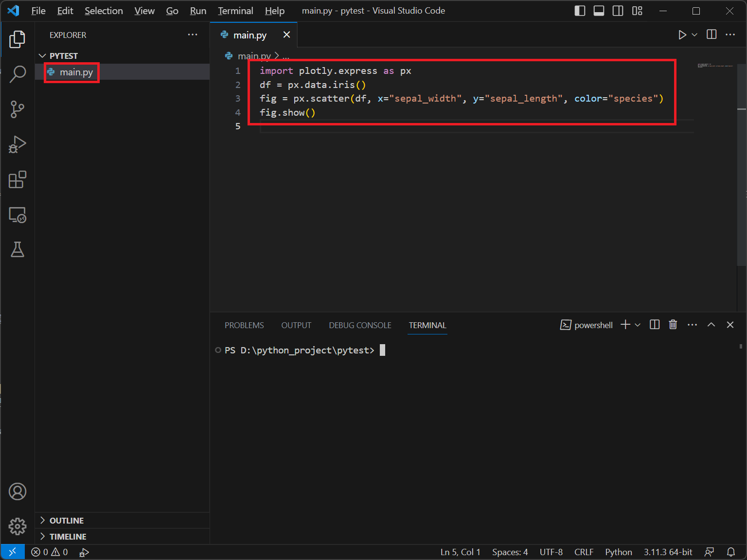Open the Extensions view

click(x=18, y=179)
